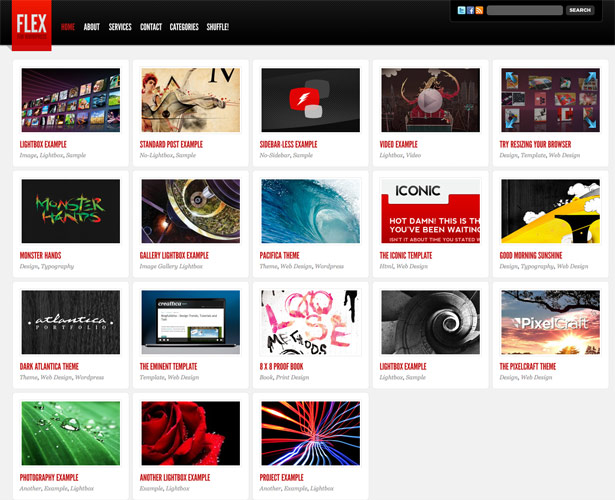Open the Services menu item

click(120, 27)
